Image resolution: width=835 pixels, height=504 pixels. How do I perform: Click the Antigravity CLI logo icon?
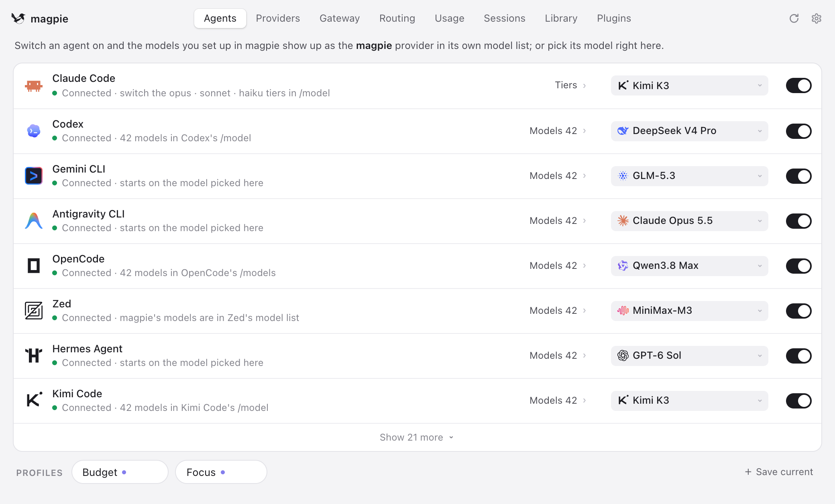[x=34, y=221]
